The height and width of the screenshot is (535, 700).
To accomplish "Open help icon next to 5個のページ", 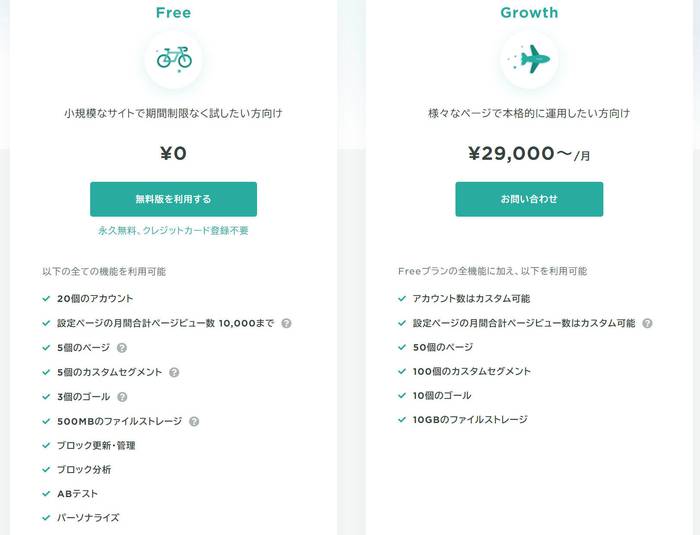I will pyautogui.click(x=121, y=348).
